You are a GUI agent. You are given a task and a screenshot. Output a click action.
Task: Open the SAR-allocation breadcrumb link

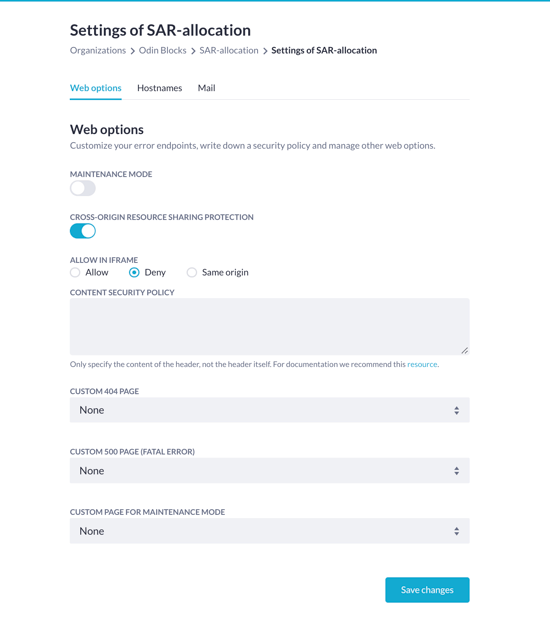point(229,50)
